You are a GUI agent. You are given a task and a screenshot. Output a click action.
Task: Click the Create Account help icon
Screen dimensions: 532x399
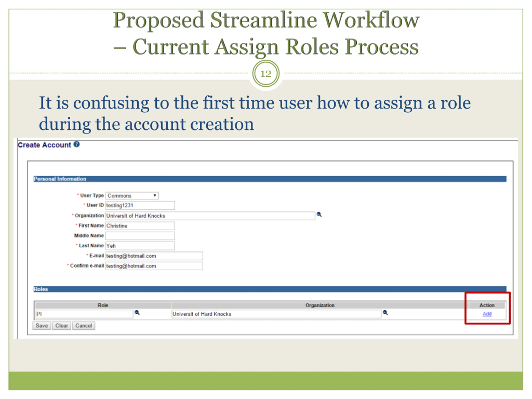(x=76, y=144)
